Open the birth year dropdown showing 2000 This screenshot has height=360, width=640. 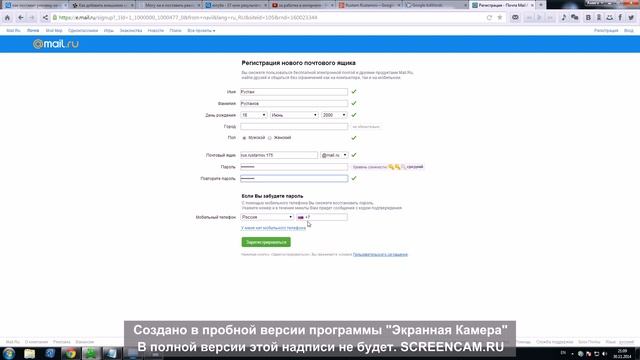pos(334,115)
